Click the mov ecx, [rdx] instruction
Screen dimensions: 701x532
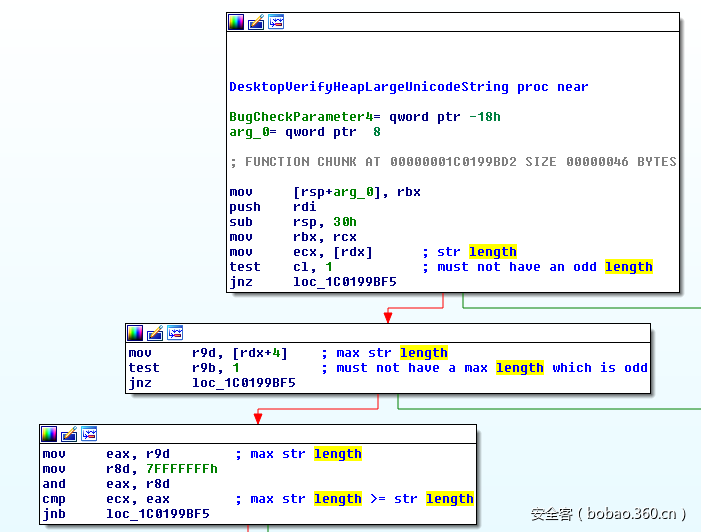301,252
